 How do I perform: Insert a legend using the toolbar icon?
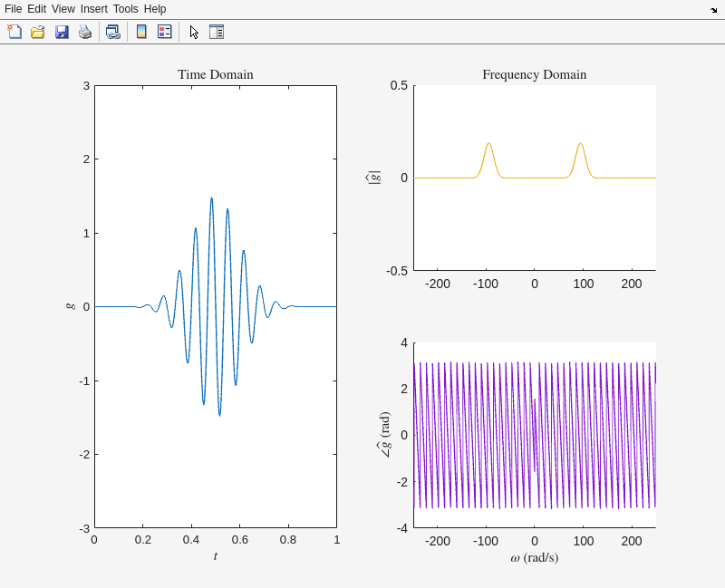(x=164, y=32)
